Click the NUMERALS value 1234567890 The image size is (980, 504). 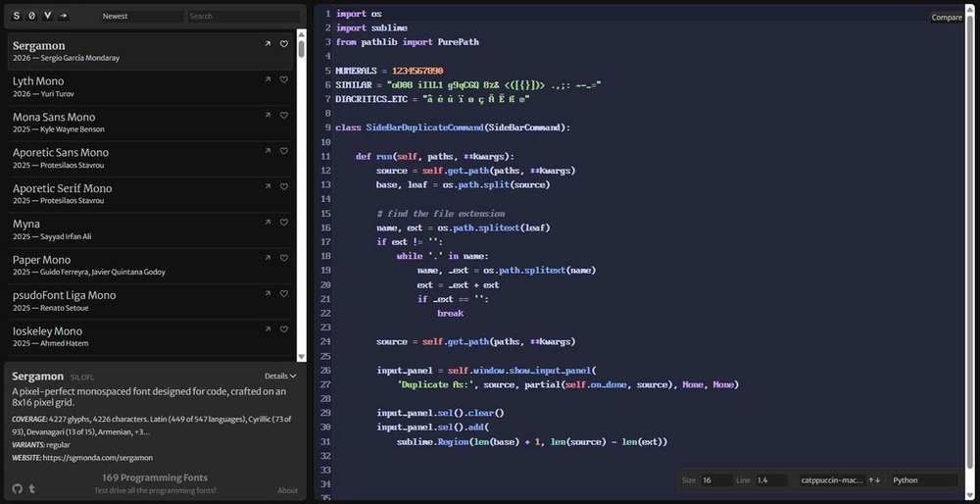pyautogui.click(x=417, y=71)
